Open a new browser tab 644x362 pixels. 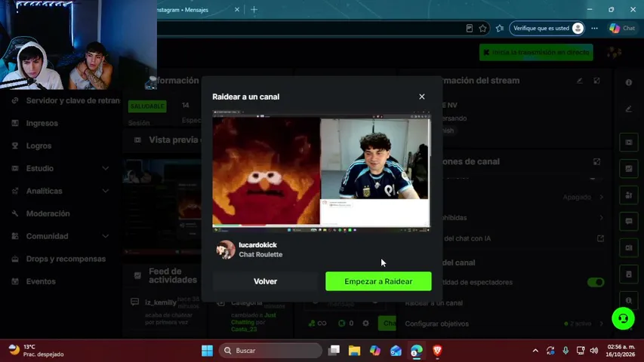tap(254, 10)
